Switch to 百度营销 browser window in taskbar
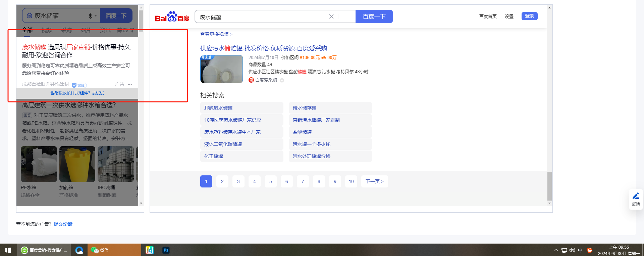This screenshot has height=256, width=644. [x=44, y=250]
